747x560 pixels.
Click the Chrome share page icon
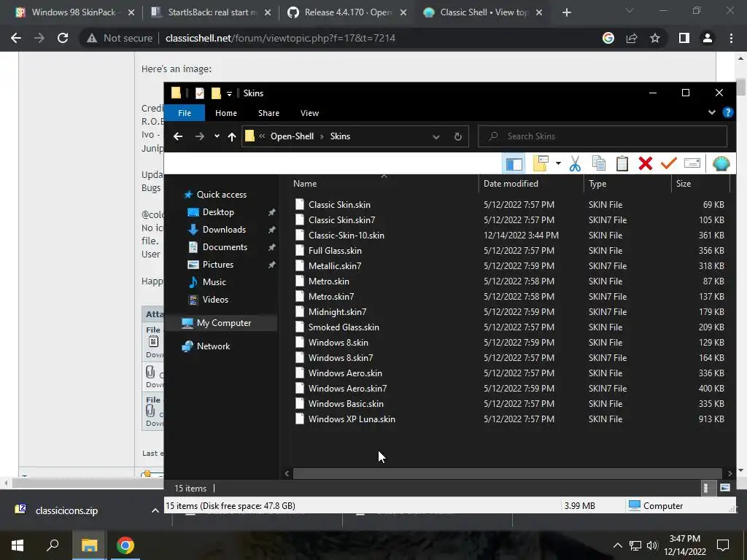point(632,38)
